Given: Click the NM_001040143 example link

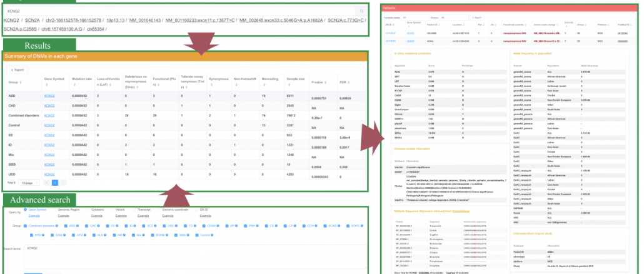Looking at the screenshot, I should (x=145, y=20).
